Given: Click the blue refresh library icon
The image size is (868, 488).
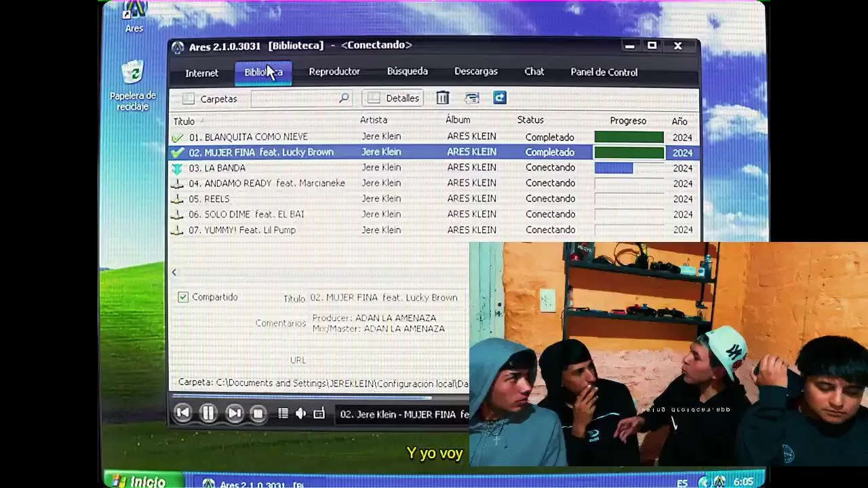Looking at the screenshot, I should (500, 98).
